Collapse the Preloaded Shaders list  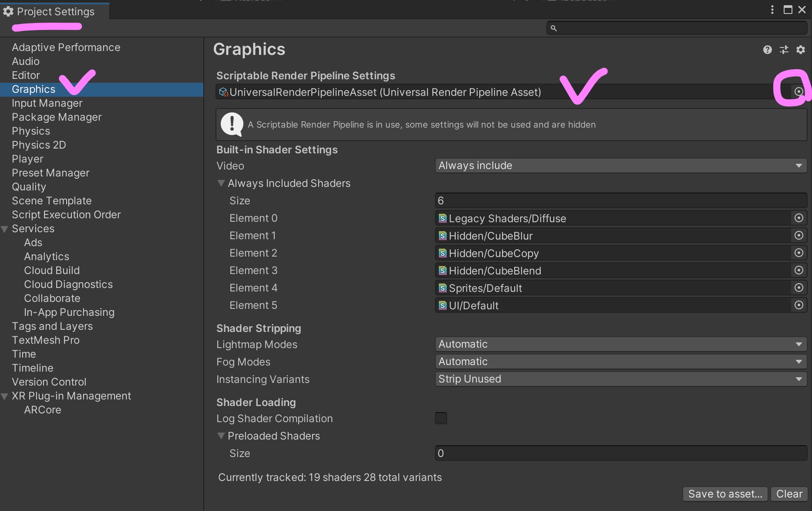[221, 436]
